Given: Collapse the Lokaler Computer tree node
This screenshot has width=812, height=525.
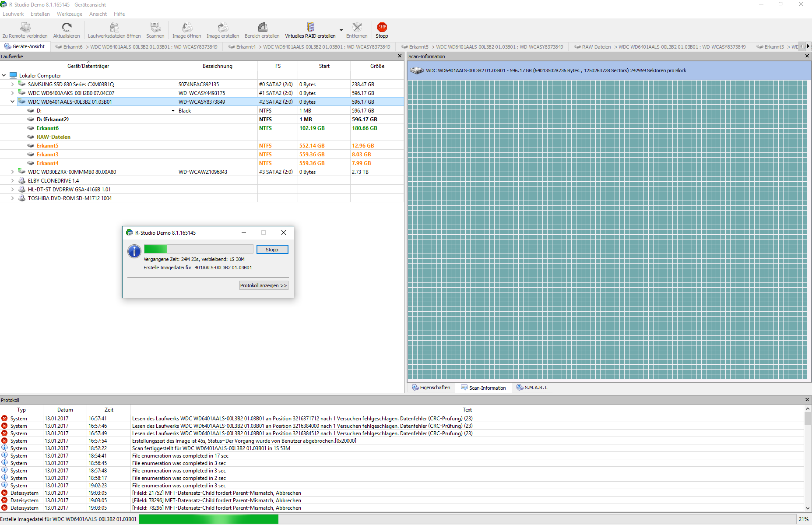Looking at the screenshot, I should 4,75.
